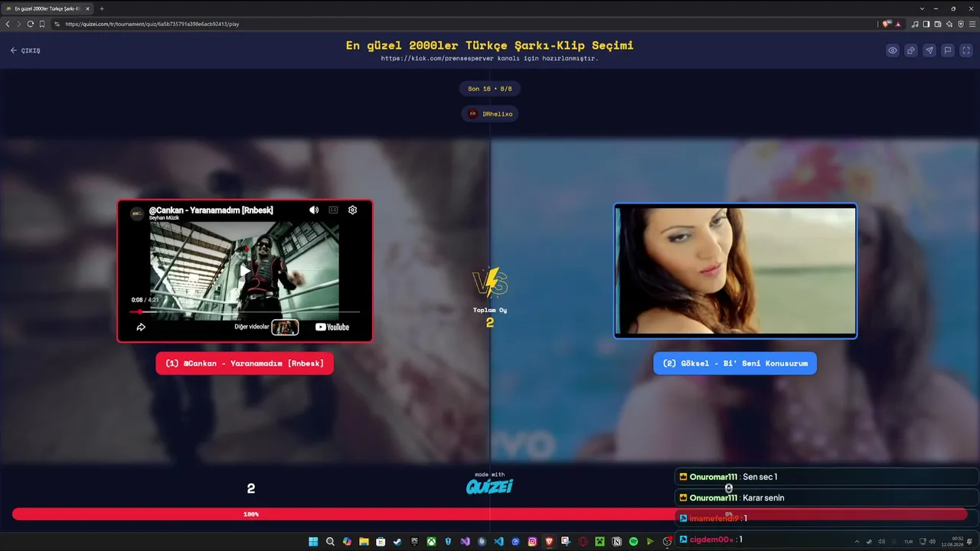Click the Quizei logo at bottom
This screenshot has height=551, width=980.
(x=490, y=486)
